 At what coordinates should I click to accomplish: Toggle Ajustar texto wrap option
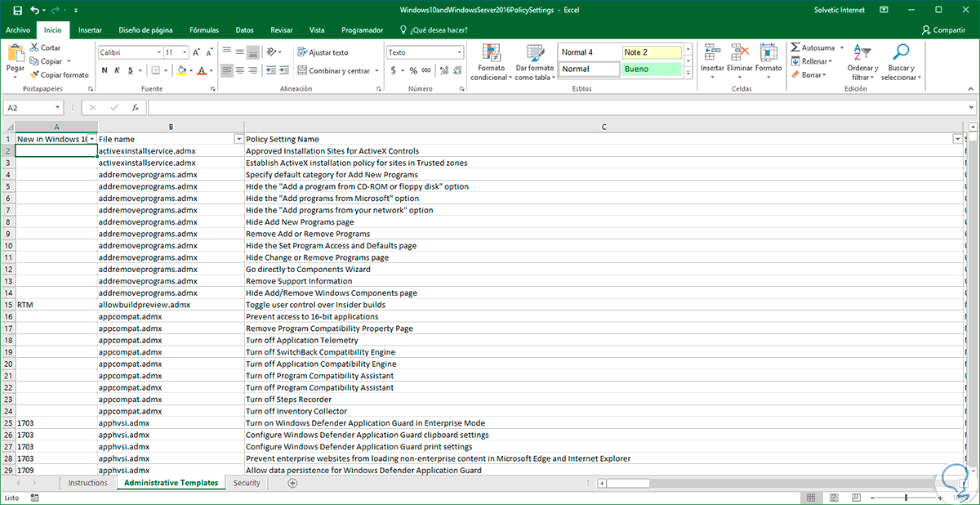[323, 52]
